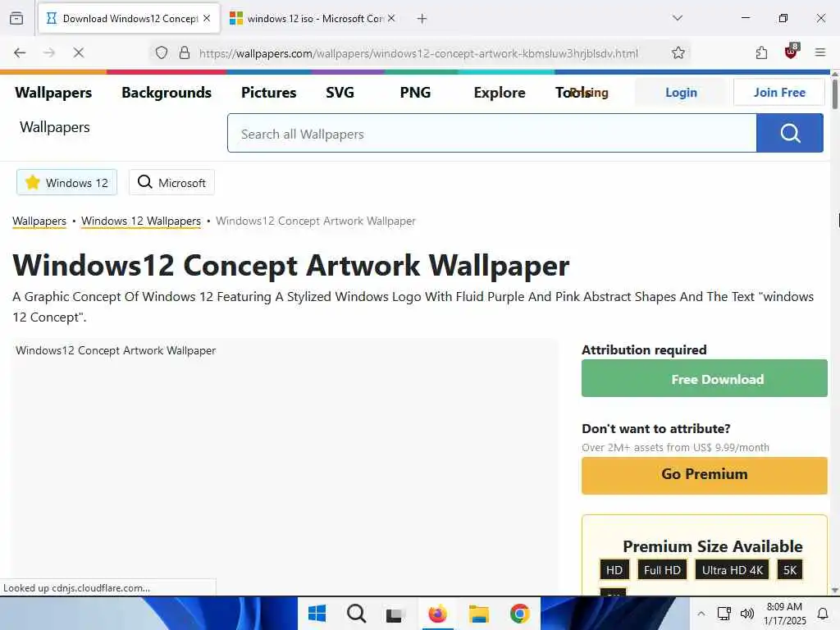This screenshot has width=840, height=630.
Task: Click the page vertical scrollbar thumb
Action: (x=834, y=94)
